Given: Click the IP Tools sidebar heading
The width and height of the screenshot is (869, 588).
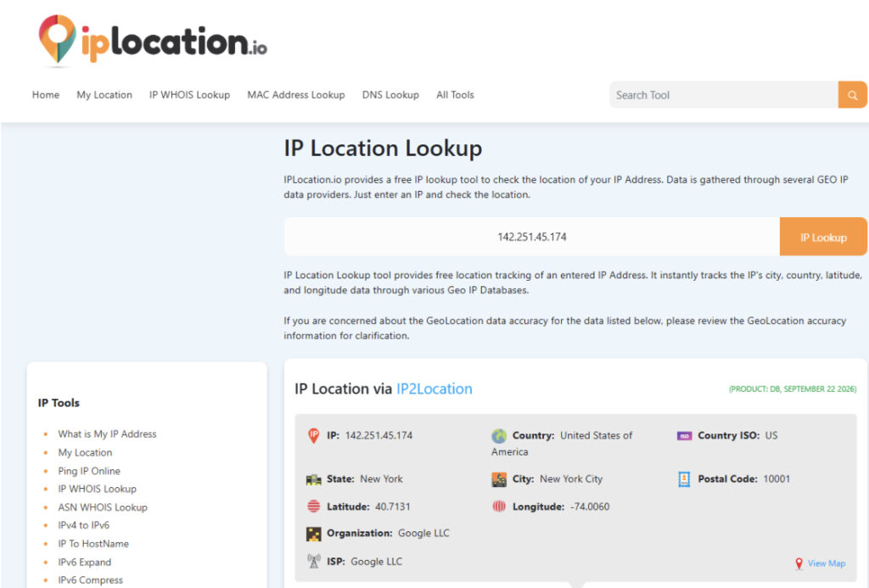Looking at the screenshot, I should 59,403.
